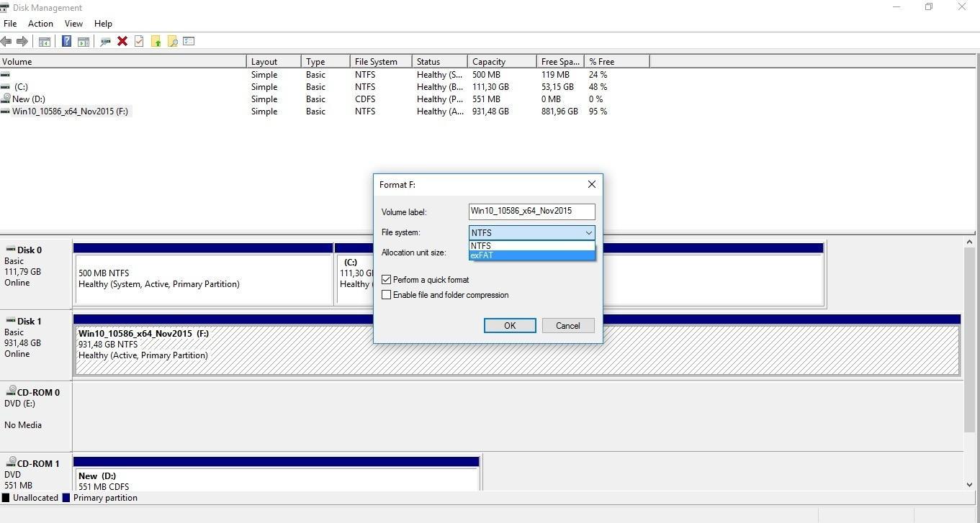Click the Disk Management title bar icon
The height and width of the screenshot is (523, 980).
(x=5, y=7)
